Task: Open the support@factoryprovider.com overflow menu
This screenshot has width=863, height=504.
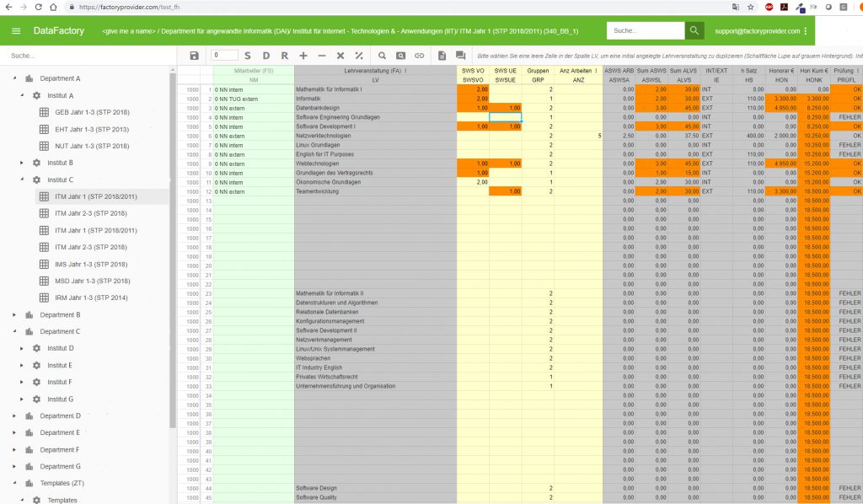Action: point(807,29)
